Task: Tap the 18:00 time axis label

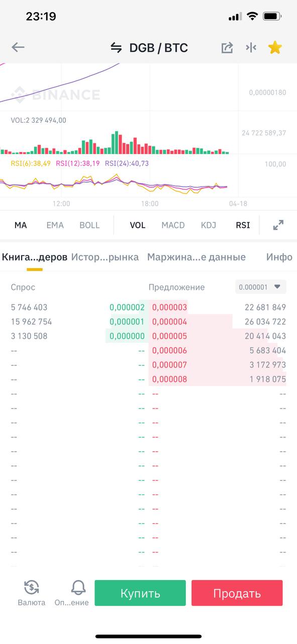Action: [x=150, y=204]
